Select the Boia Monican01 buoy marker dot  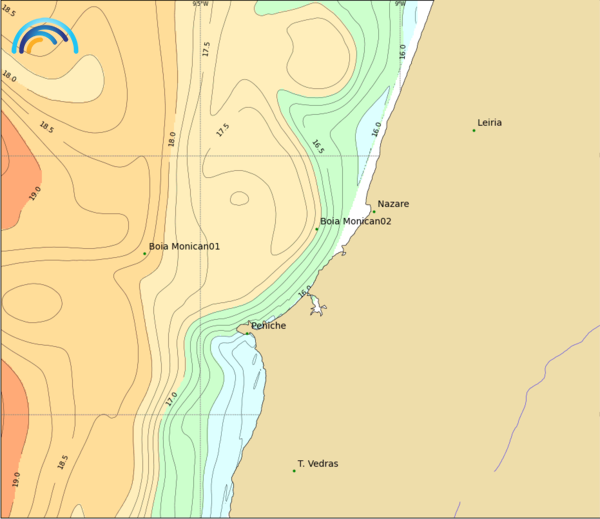[145, 253]
